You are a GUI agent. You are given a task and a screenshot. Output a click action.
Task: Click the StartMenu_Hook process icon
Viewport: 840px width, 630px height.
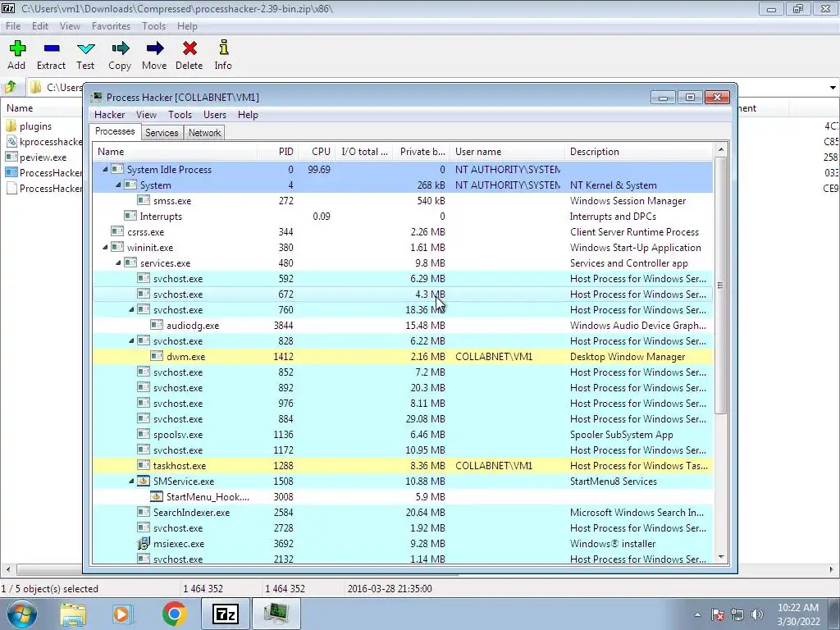157,496
